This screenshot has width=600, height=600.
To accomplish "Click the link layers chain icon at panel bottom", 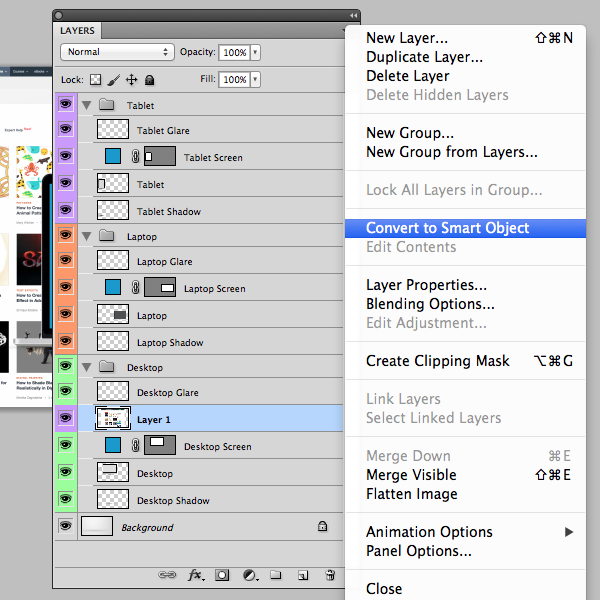I will (167, 575).
